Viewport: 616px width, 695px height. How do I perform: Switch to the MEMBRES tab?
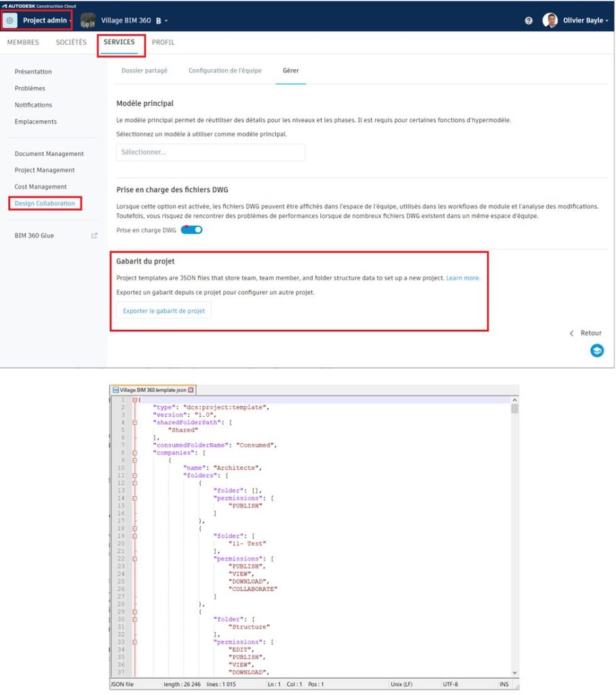tap(23, 42)
